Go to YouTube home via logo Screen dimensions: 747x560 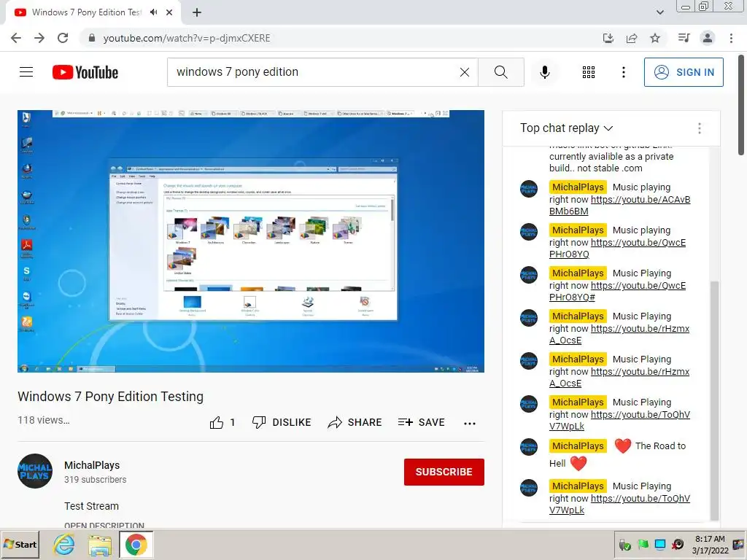[85, 72]
